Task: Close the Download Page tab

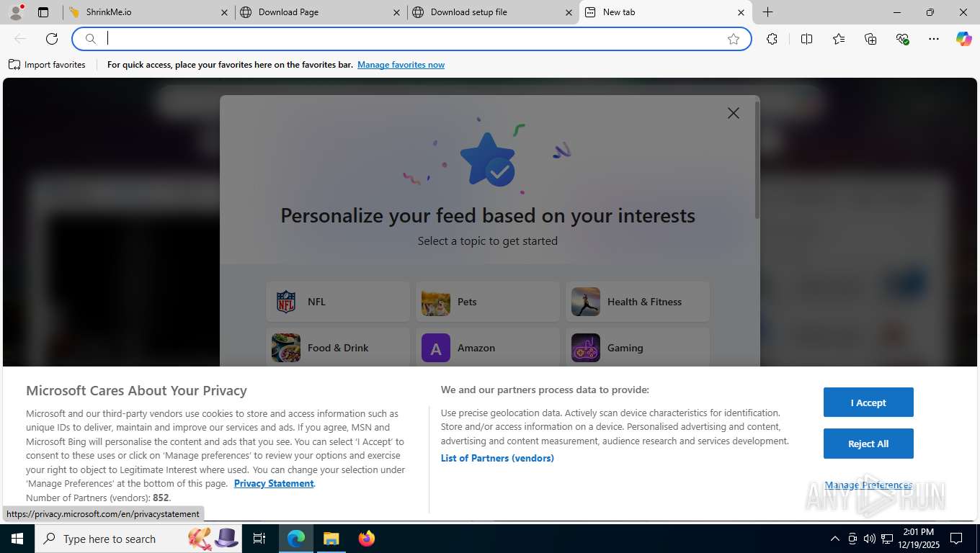Action: (x=397, y=12)
